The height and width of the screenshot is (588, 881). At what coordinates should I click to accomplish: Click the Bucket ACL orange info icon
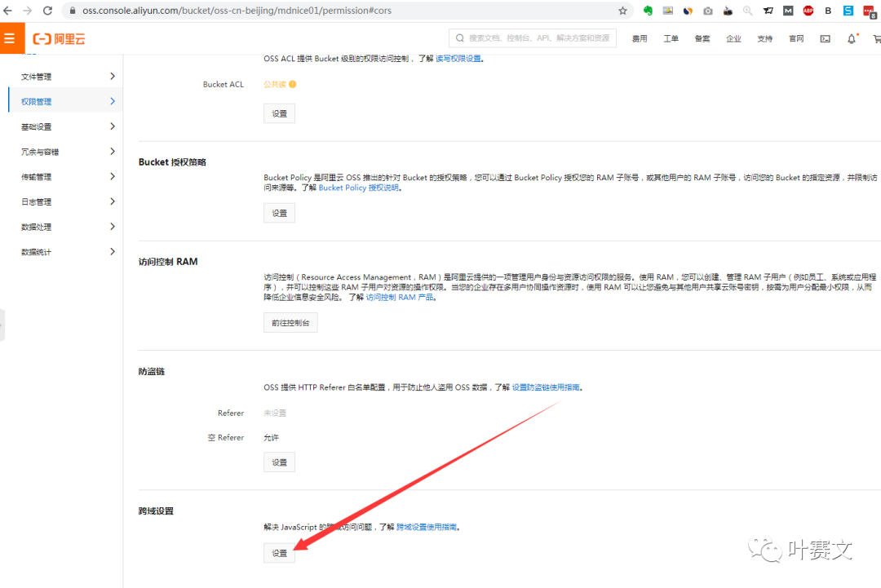click(293, 84)
